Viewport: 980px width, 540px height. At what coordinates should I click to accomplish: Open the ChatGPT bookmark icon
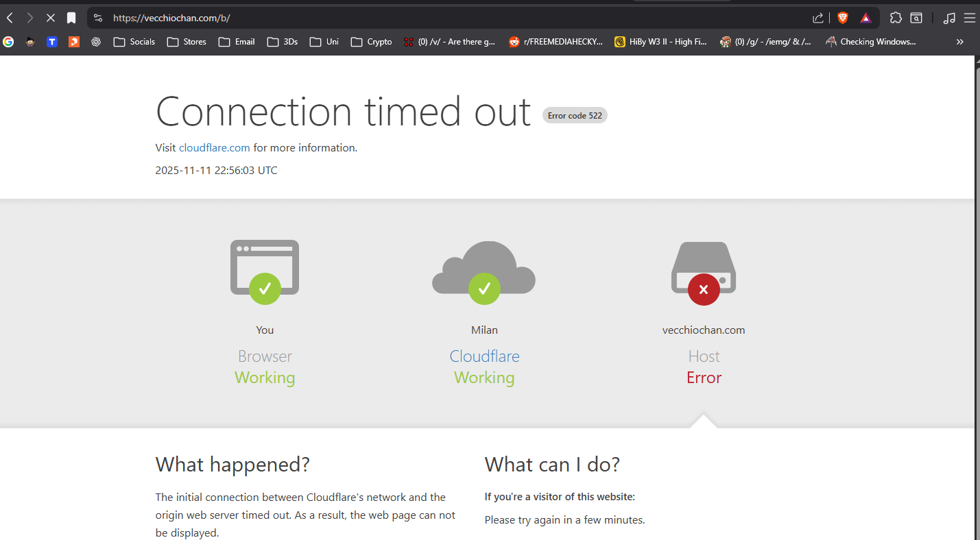96,42
